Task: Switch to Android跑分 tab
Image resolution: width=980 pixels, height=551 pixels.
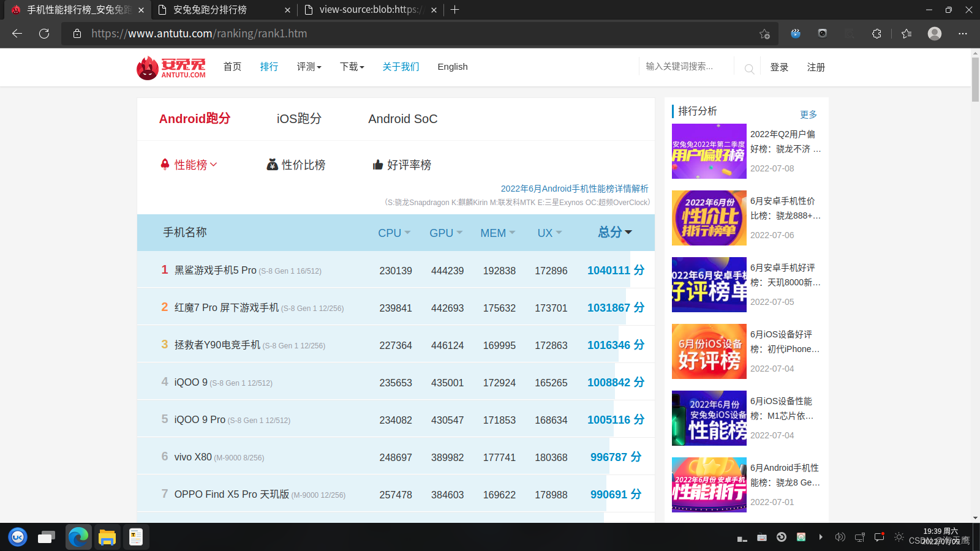Action: [x=195, y=119]
